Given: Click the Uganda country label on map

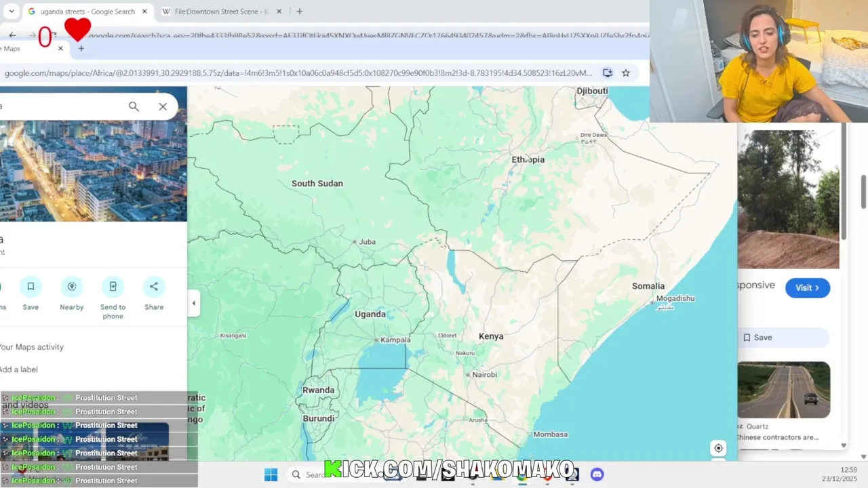Looking at the screenshot, I should tap(370, 314).
